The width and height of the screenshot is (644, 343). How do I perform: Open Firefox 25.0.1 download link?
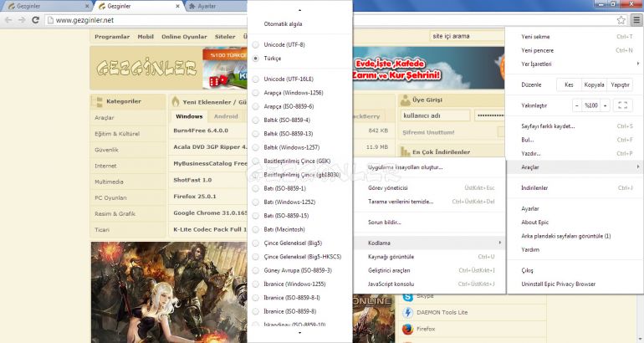194,197
